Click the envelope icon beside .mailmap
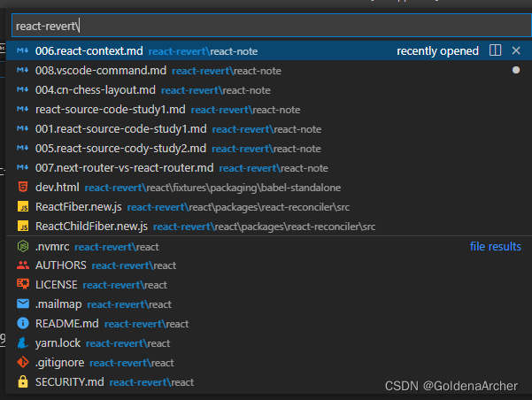The image size is (532, 400). point(23,304)
